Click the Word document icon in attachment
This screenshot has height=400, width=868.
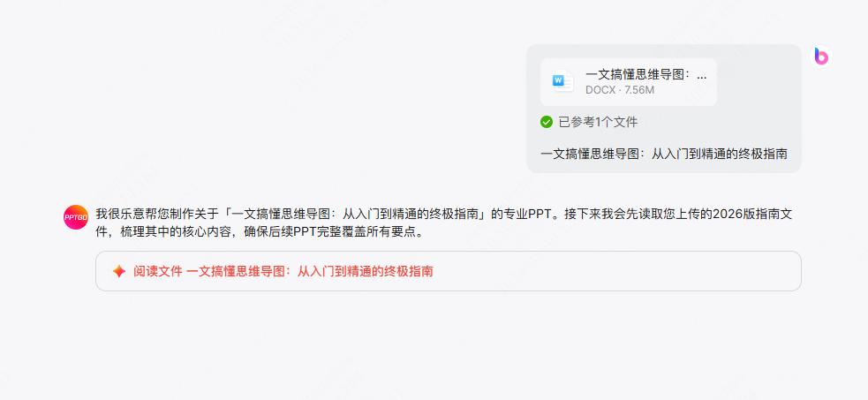click(563, 82)
